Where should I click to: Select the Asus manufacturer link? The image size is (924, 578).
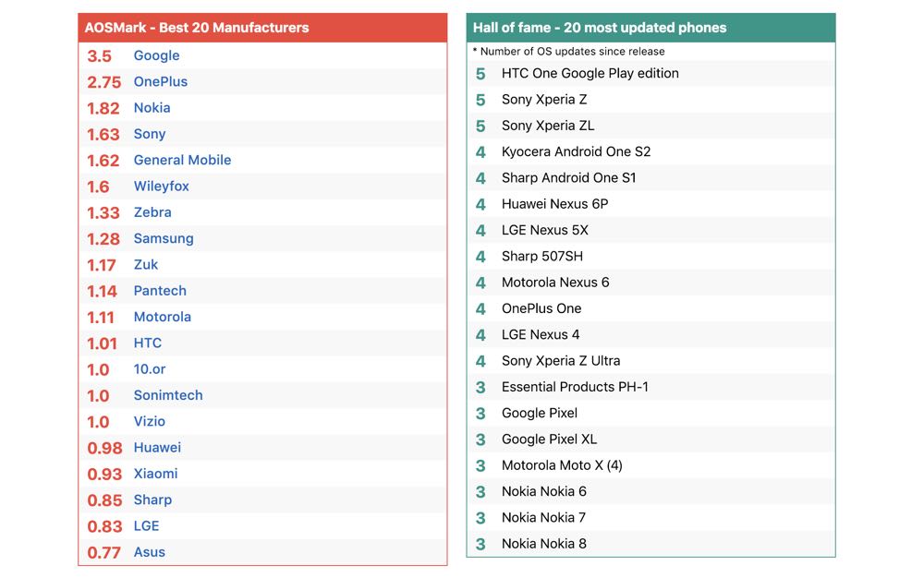click(x=150, y=552)
